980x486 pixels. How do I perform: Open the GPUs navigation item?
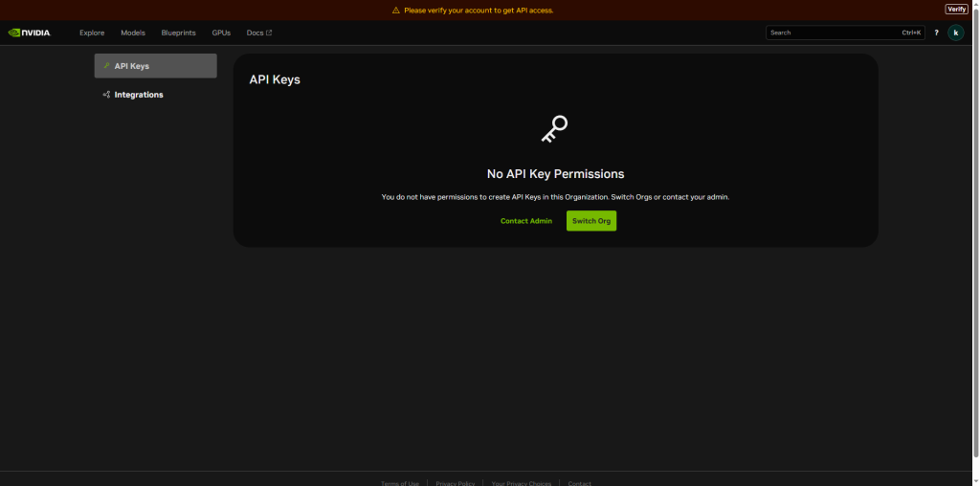point(221,33)
